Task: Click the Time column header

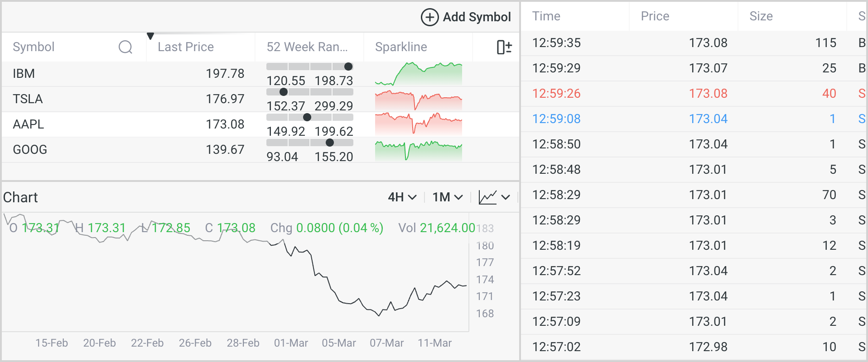Action: [546, 16]
